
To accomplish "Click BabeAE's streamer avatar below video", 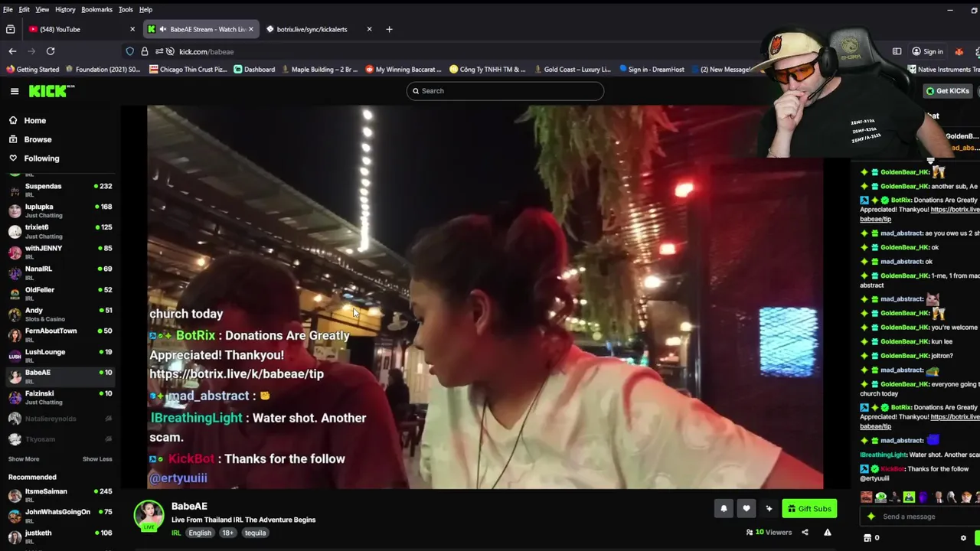I will pos(149,515).
